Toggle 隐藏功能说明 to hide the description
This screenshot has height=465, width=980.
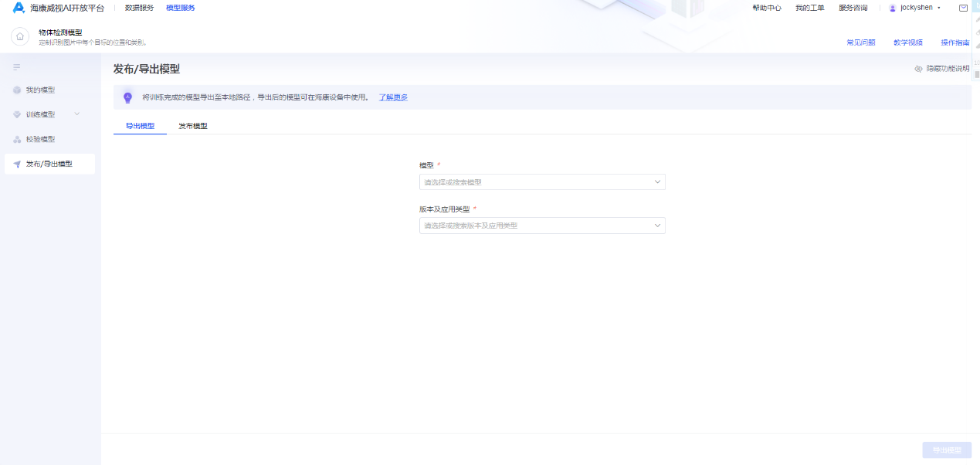point(941,69)
